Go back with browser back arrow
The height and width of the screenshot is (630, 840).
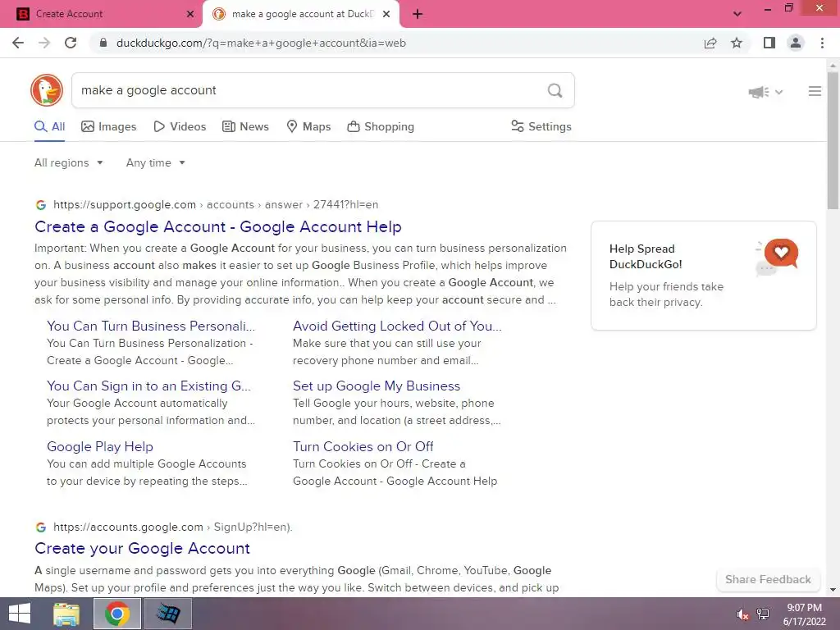point(18,43)
